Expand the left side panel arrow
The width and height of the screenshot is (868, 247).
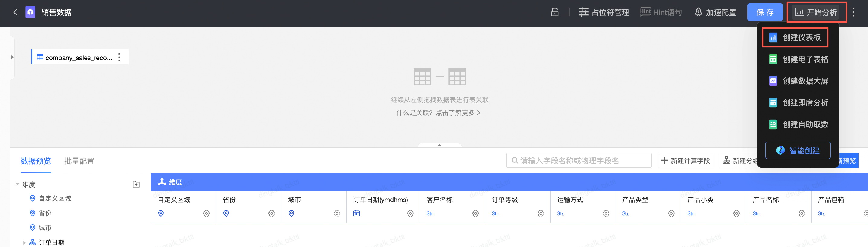tap(12, 57)
